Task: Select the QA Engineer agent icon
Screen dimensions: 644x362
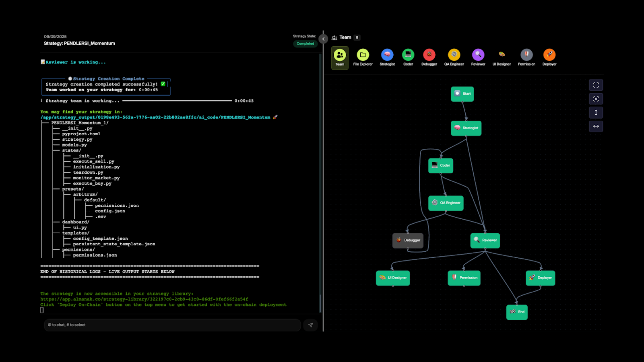Action: click(454, 55)
